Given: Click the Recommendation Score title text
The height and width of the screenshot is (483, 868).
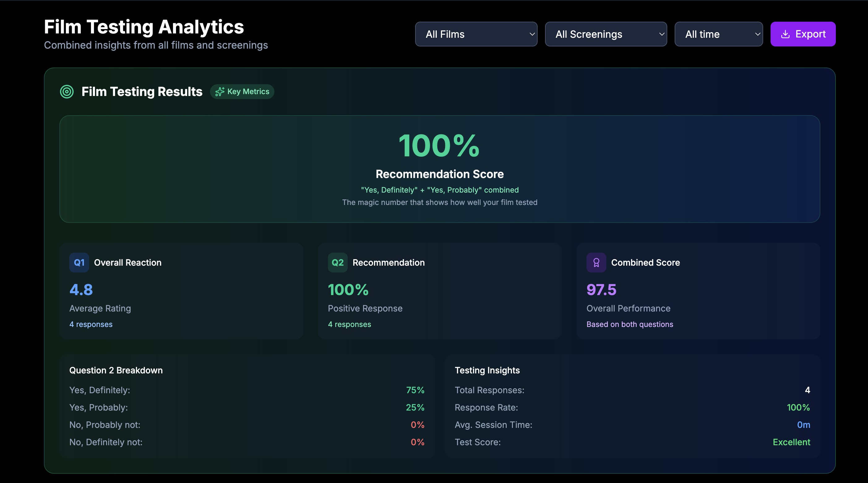Looking at the screenshot, I should pyautogui.click(x=440, y=174).
